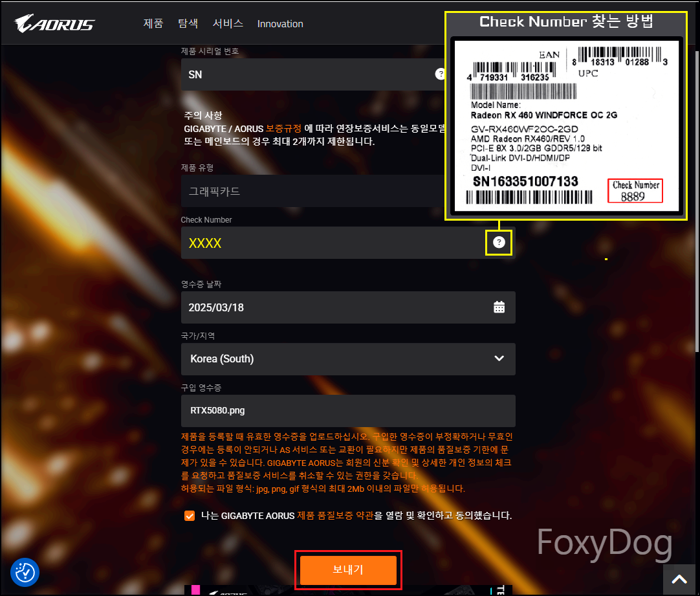
Task: Click the RTX5080.png receipt upload field
Action: (348, 411)
